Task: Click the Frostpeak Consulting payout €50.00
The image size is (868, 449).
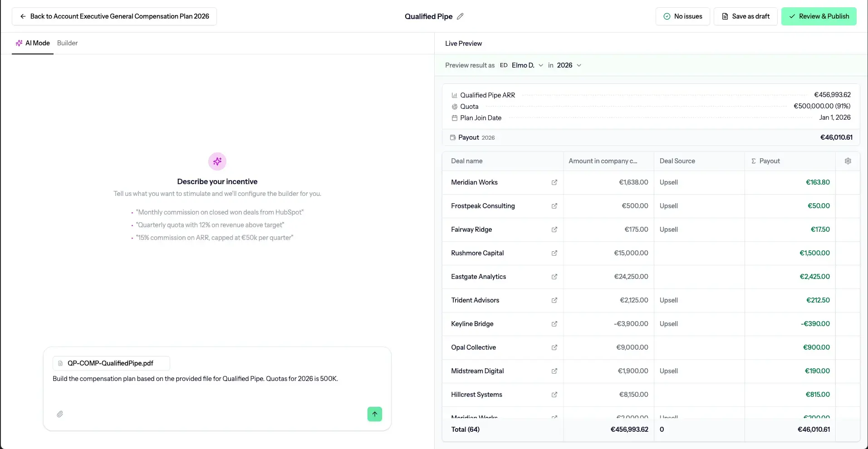Action: 819,206
